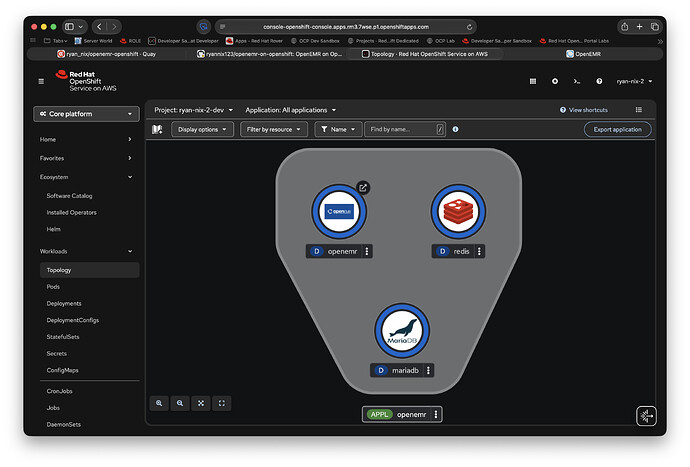690x467 pixels.
Task: Go to DaemonSets in sidebar
Action: (x=64, y=425)
